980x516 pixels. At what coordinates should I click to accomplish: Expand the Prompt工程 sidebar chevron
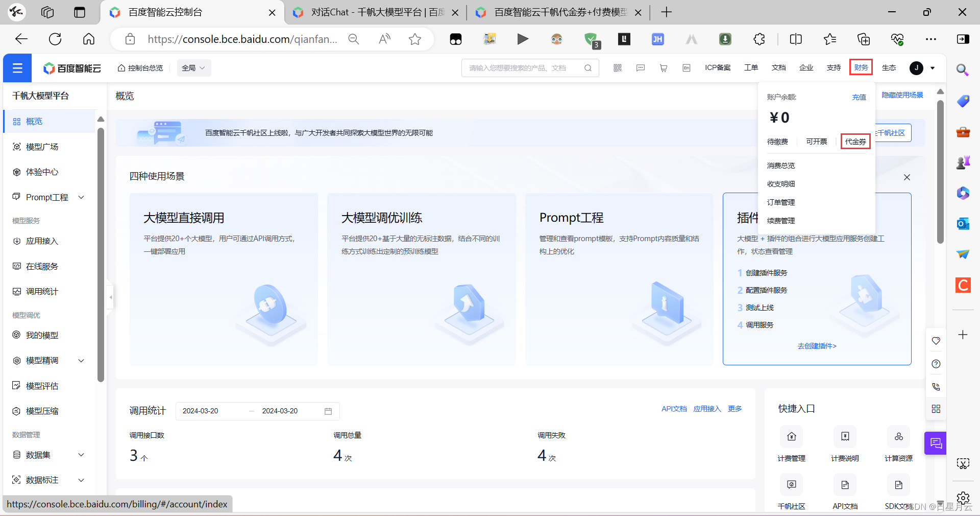(x=81, y=197)
